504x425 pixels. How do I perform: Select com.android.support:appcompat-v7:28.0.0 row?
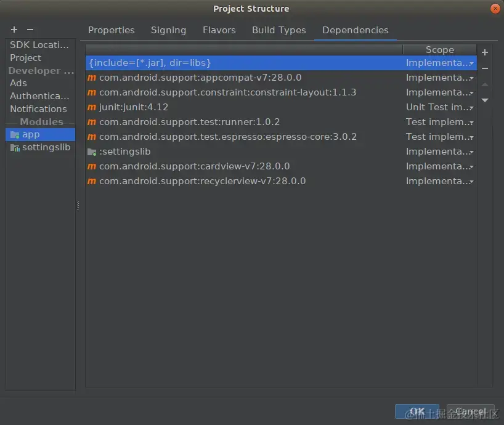coord(281,78)
